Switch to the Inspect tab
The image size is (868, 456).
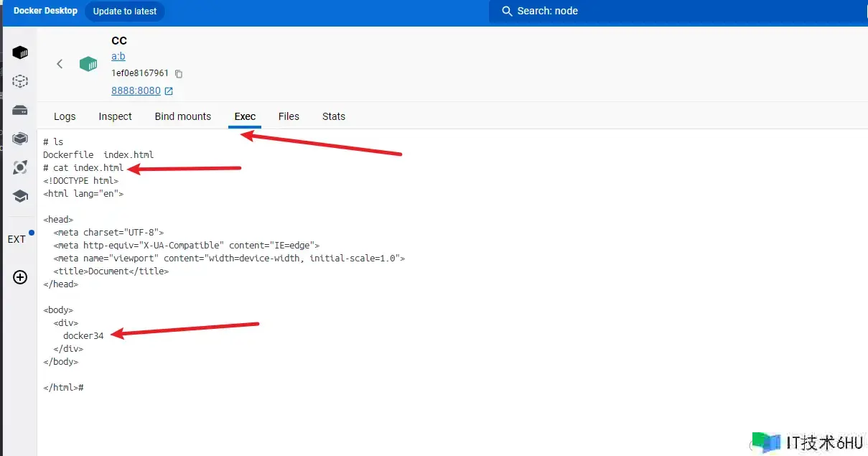tap(115, 116)
